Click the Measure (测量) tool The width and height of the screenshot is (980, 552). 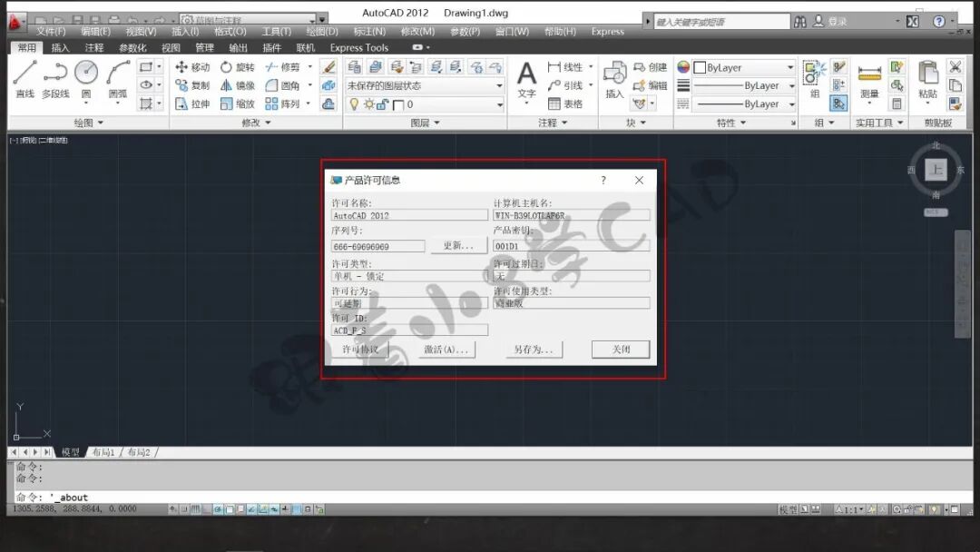click(x=869, y=80)
